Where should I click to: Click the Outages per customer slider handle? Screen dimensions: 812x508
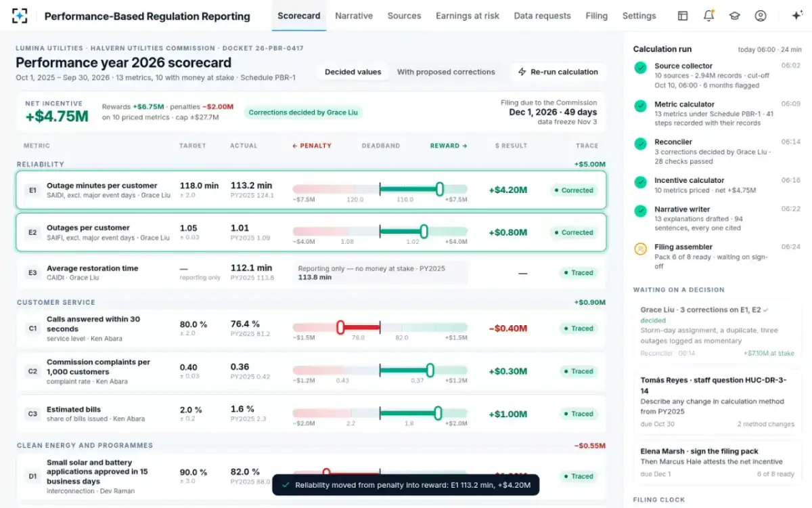pyautogui.click(x=424, y=232)
